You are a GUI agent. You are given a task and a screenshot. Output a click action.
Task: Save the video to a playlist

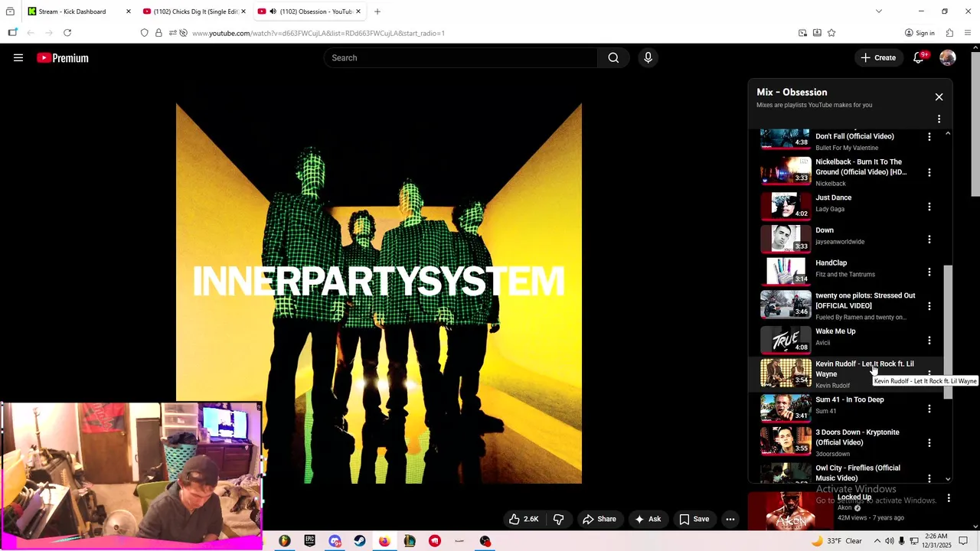[694, 519]
